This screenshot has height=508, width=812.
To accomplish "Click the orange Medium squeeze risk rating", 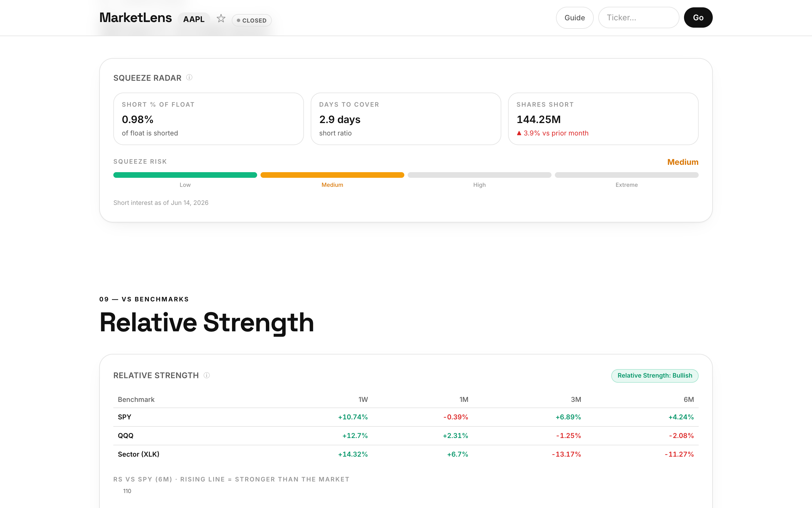I will [683, 162].
